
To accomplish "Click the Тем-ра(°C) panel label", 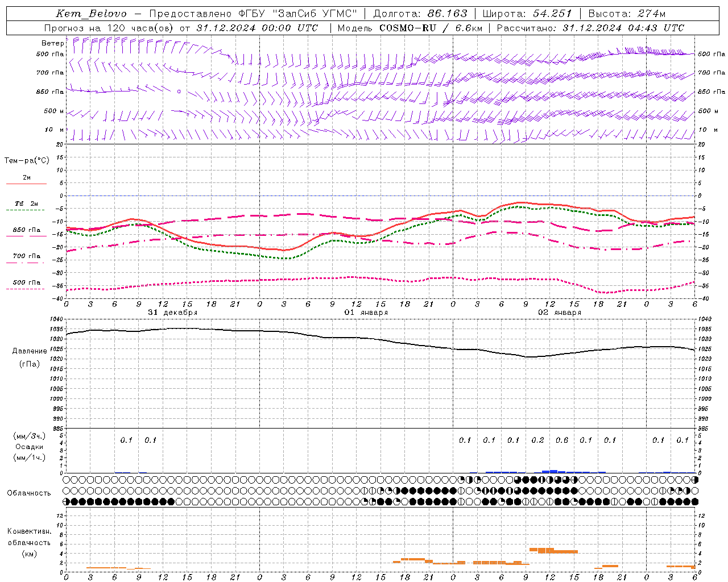I will point(27,161).
